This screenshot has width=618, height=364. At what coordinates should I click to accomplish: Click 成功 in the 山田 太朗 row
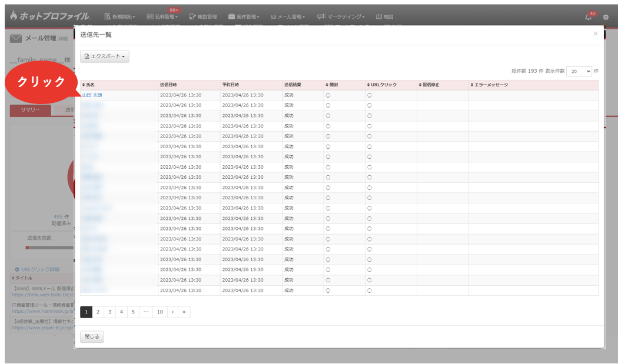pos(289,95)
